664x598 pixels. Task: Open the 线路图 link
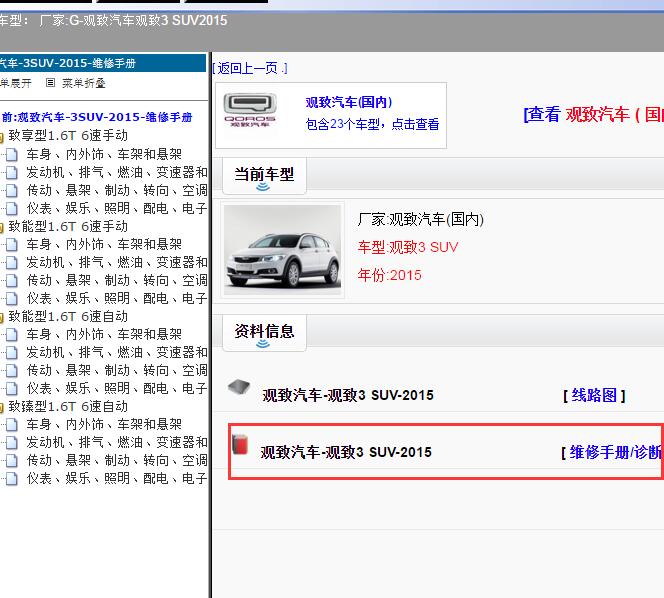pyautogui.click(x=594, y=395)
